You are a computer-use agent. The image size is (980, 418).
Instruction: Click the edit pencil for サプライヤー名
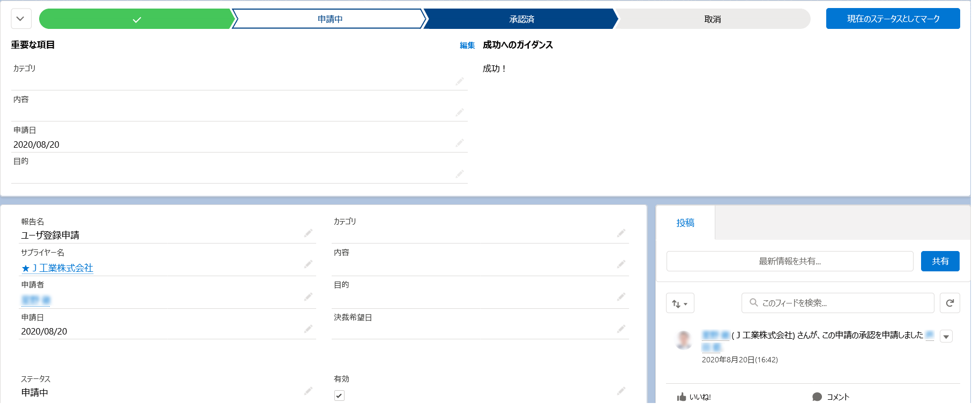[x=308, y=264]
